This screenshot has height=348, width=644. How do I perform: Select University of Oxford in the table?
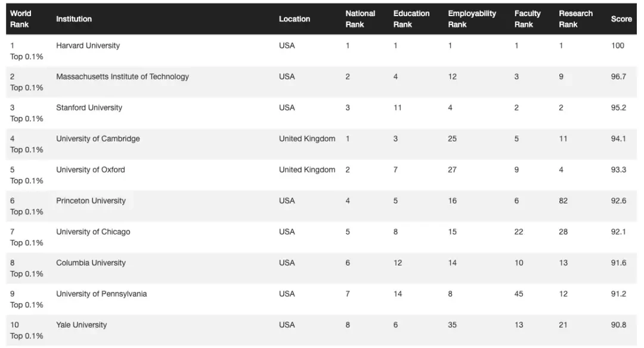[91, 170]
